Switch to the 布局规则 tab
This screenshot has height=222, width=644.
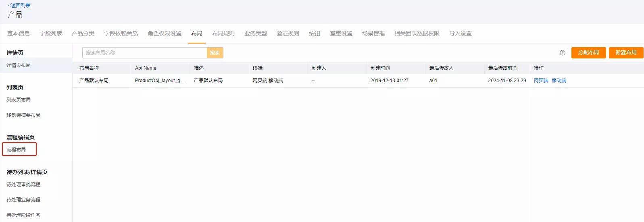pyautogui.click(x=223, y=33)
